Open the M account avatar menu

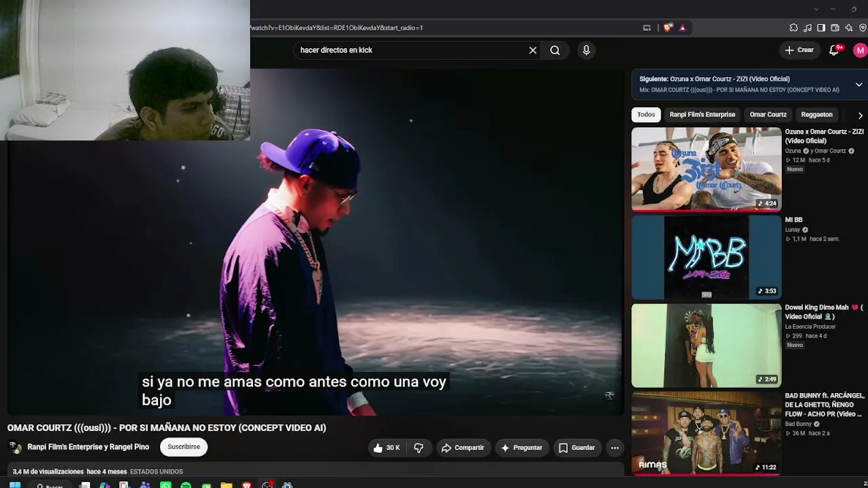click(860, 50)
